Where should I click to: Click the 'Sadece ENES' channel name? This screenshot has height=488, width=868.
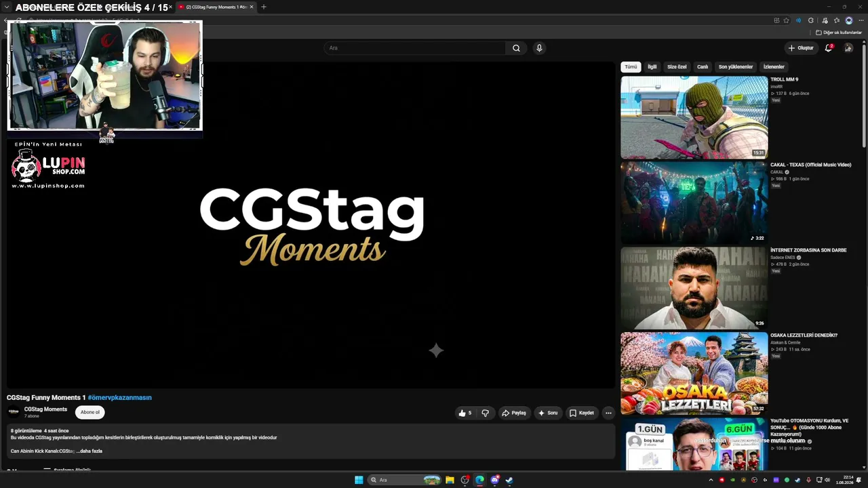coord(782,258)
